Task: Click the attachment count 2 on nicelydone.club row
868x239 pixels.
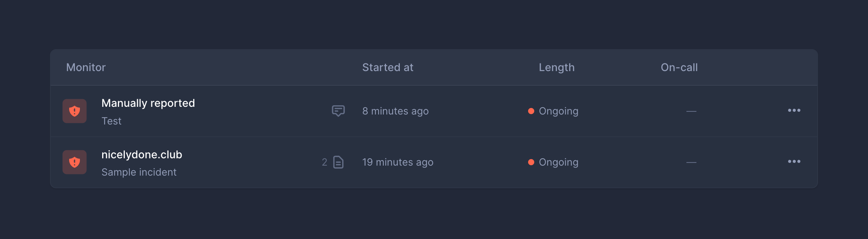Action: pyautogui.click(x=325, y=162)
